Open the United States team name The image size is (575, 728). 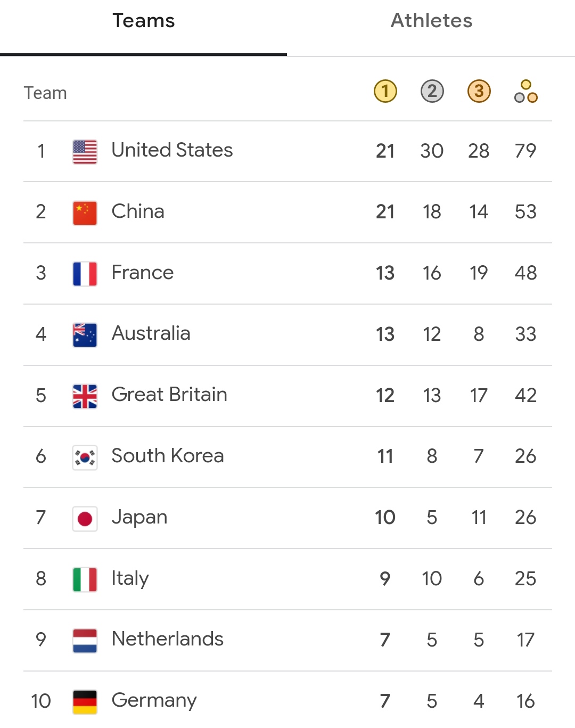(x=172, y=150)
